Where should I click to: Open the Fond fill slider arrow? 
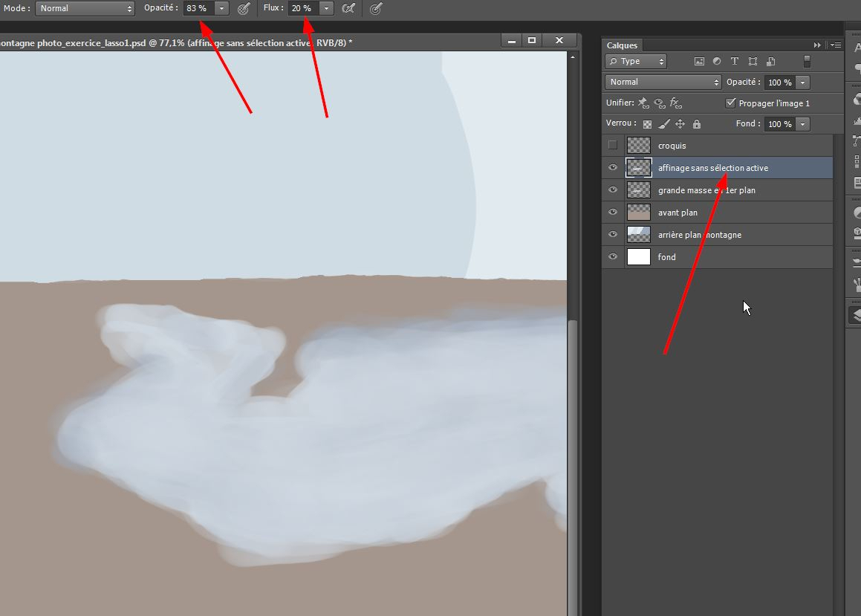coord(802,124)
